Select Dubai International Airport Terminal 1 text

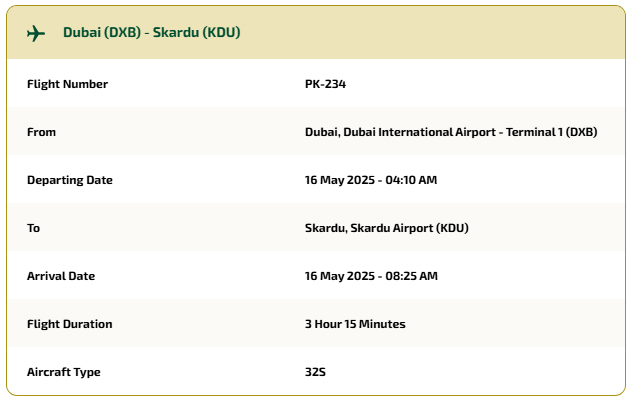point(451,132)
